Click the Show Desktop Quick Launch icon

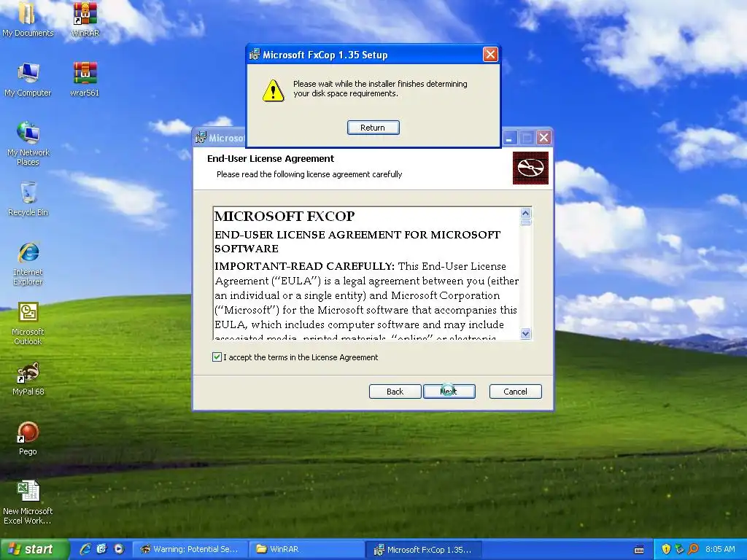coord(102,549)
